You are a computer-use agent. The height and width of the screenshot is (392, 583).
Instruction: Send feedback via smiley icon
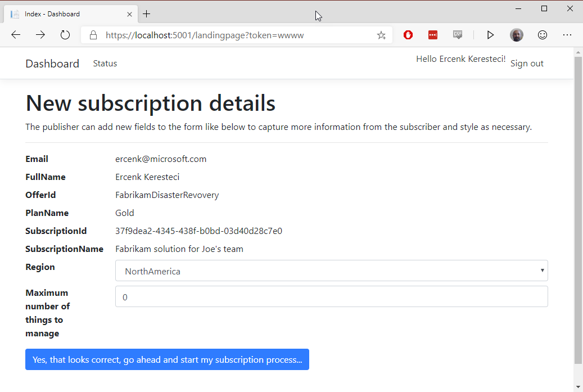click(543, 35)
